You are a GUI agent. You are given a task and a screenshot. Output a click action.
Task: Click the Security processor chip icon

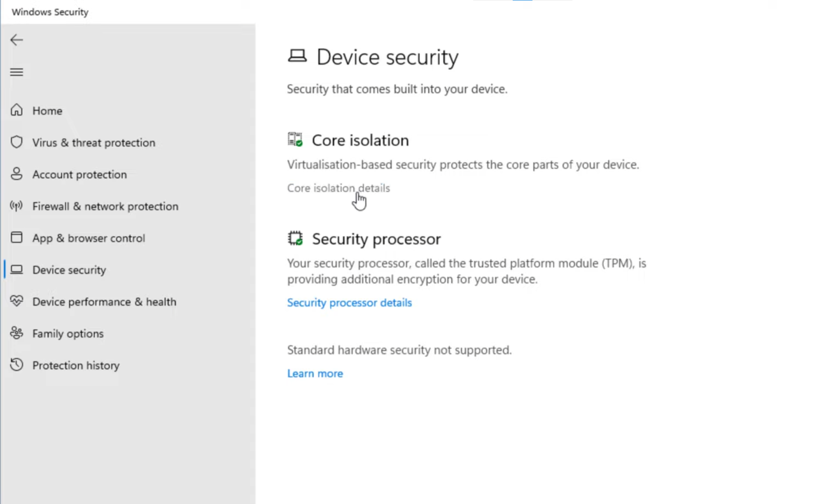295,238
